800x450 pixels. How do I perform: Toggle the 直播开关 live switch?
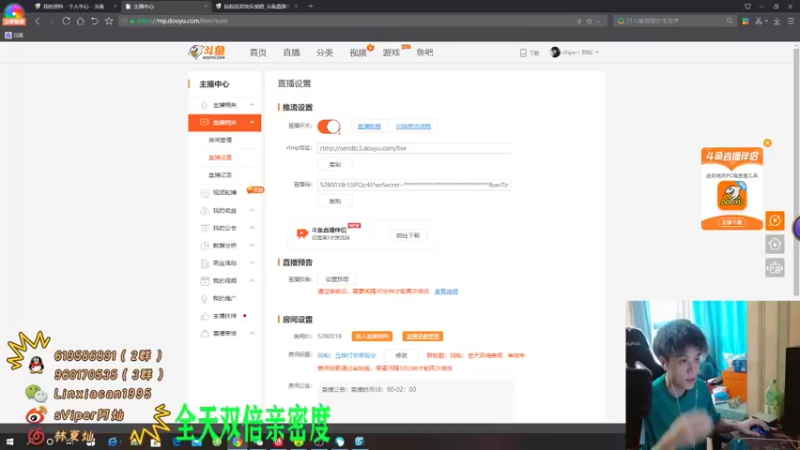click(329, 126)
